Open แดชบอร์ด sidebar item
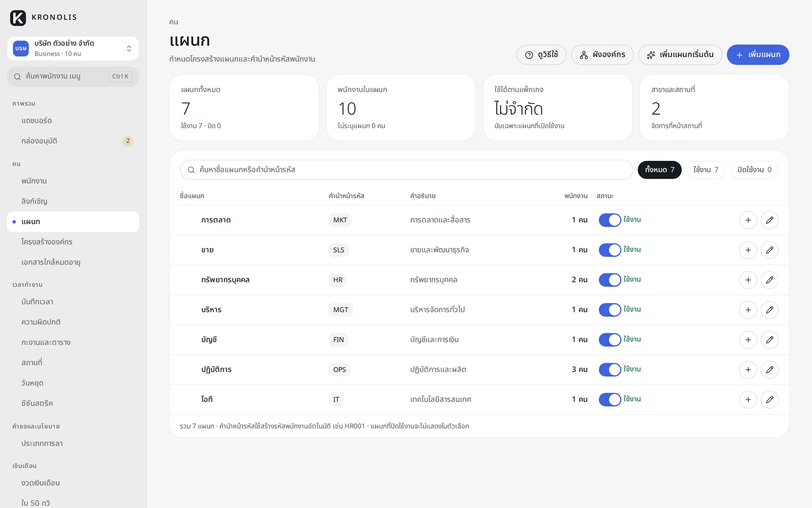Screen dimensions: 812x508 [x=73, y=121]
